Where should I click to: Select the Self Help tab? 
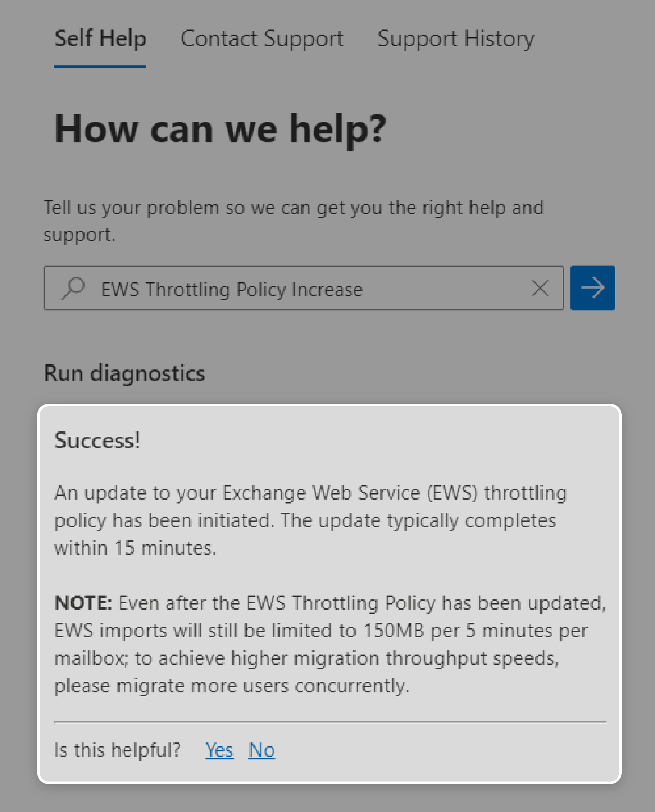[x=100, y=38]
